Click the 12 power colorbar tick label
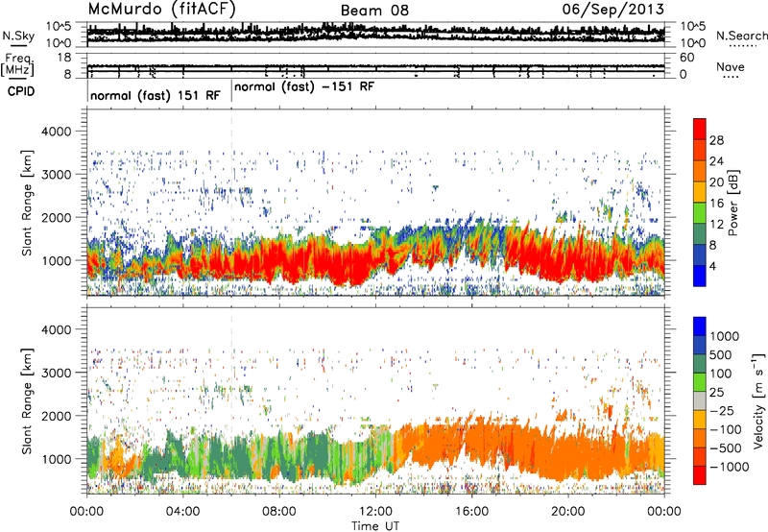Screen dimensions: 768x532 [x=716, y=225]
